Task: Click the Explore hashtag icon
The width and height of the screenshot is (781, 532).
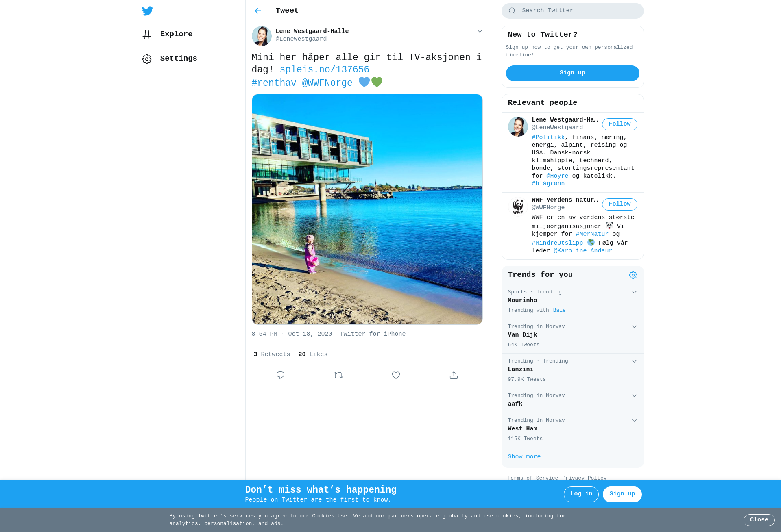Action: 147,35
